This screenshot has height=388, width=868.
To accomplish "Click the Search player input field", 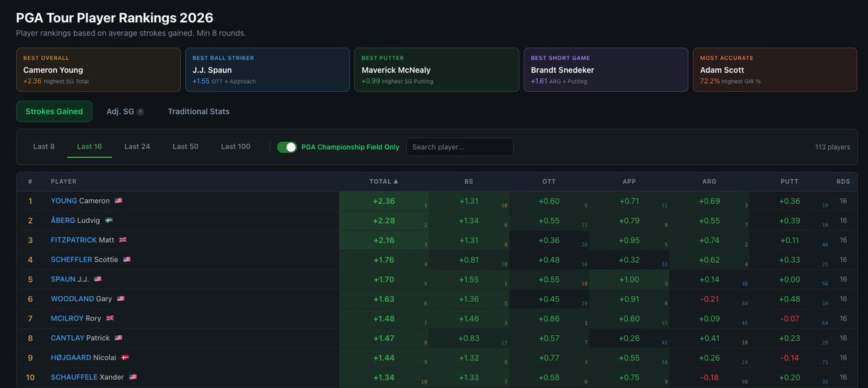I will tap(460, 147).
